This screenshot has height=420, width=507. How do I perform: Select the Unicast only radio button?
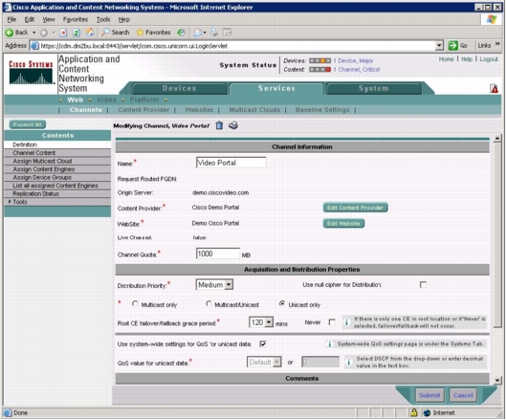point(282,304)
